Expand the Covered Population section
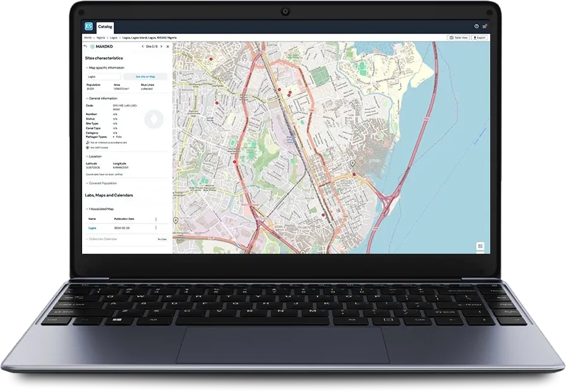This screenshot has width=566, height=392. (x=102, y=183)
